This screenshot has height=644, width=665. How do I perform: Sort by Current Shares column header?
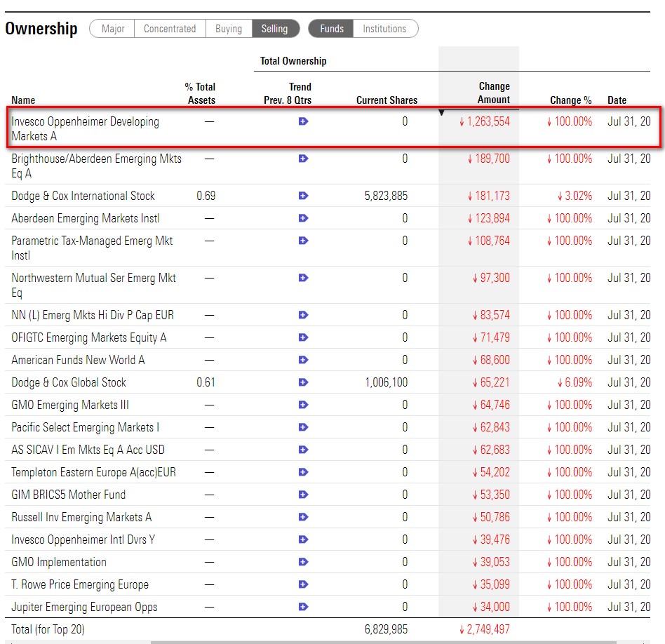click(x=387, y=100)
